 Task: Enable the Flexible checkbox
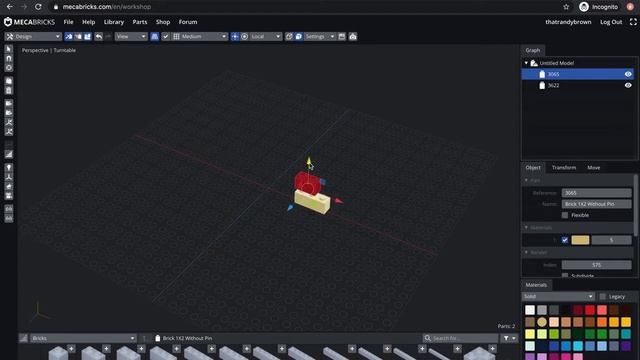tap(565, 215)
